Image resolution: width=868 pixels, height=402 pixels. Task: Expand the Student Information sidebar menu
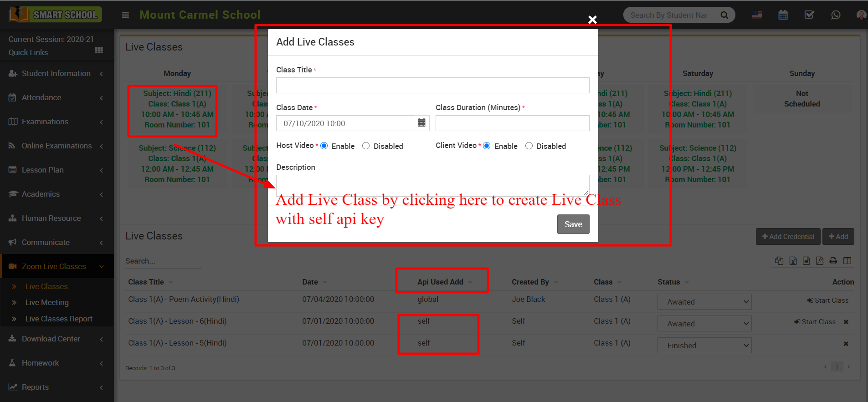click(x=56, y=73)
